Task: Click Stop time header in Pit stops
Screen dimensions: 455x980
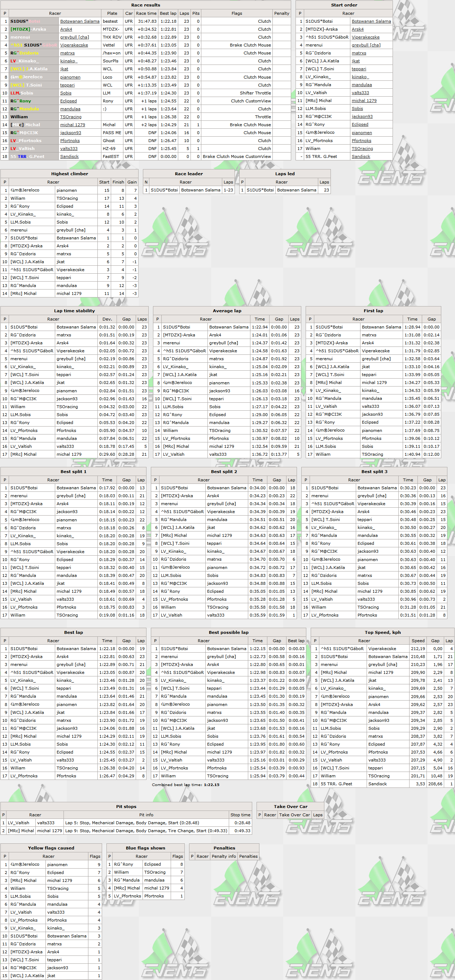Action: [240, 815]
